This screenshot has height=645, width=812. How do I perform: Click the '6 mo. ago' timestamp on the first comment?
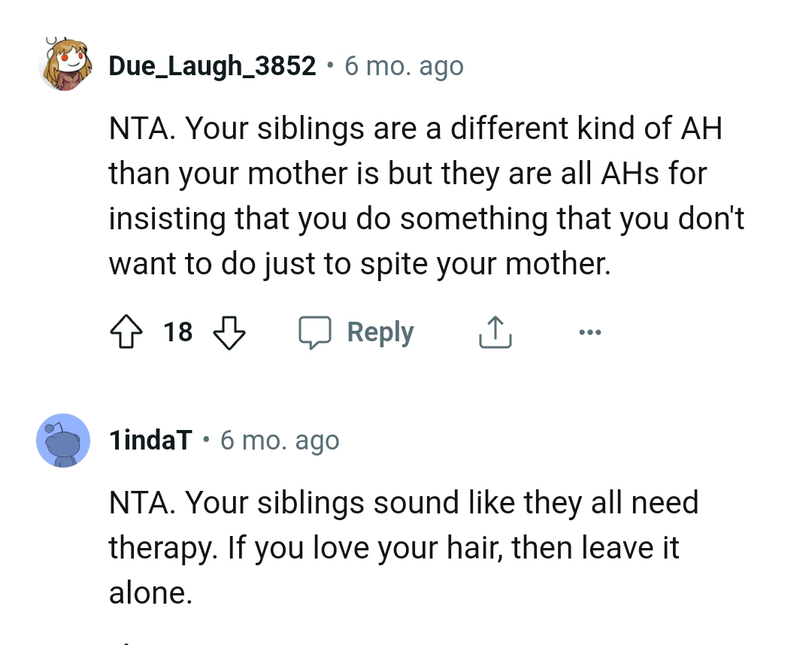coord(404,65)
